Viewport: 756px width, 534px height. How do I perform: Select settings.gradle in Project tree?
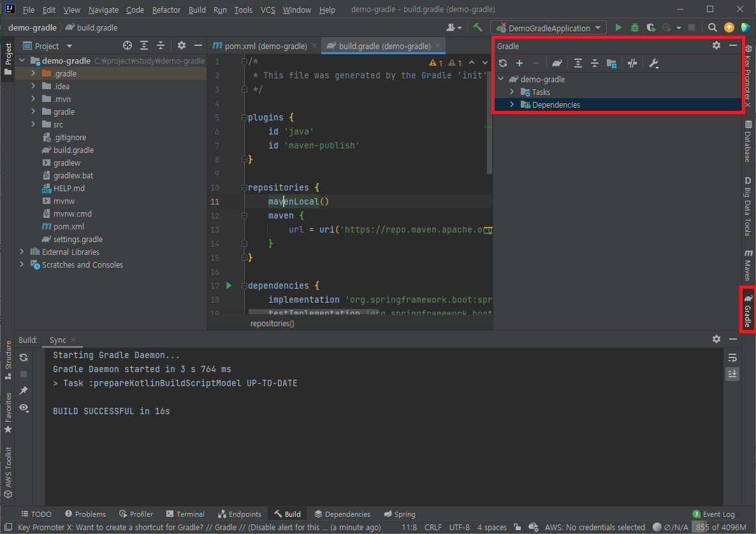tap(78, 239)
